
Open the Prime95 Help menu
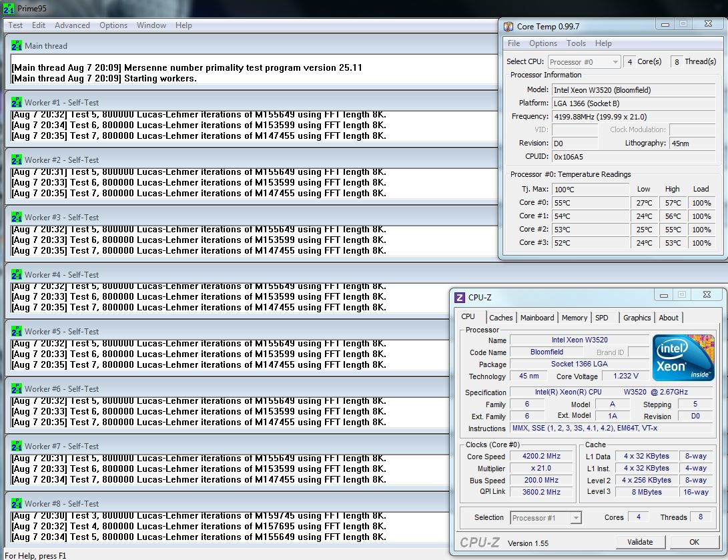tap(184, 25)
